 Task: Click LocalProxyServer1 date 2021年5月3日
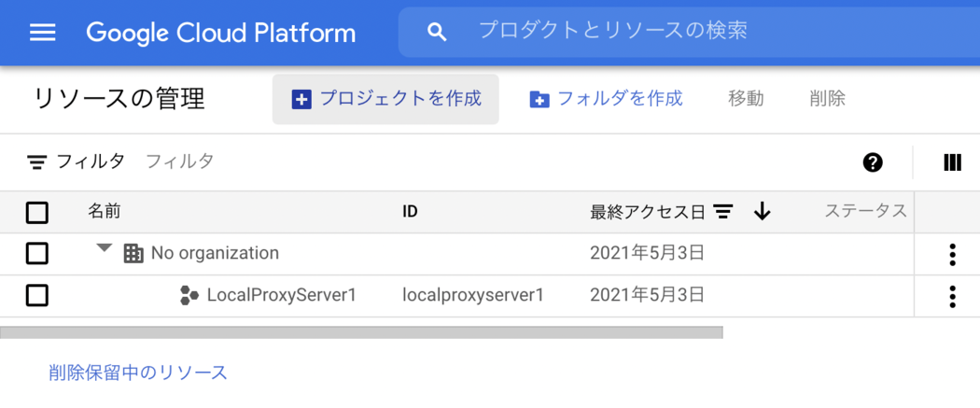(648, 295)
